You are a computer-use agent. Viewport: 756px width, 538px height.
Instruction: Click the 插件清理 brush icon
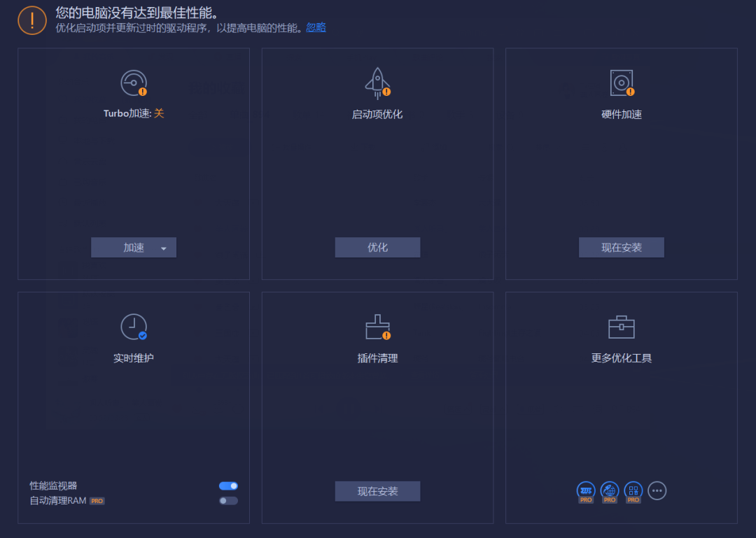tap(377, 327)
